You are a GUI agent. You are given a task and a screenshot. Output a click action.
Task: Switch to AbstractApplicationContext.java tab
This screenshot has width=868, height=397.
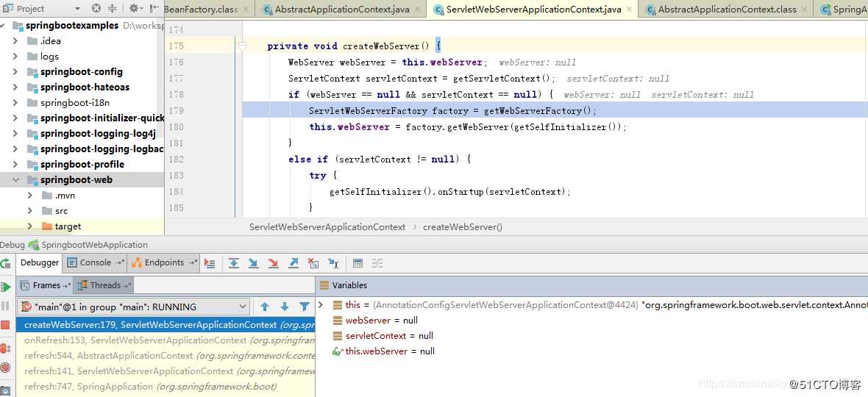click(x=342, y=10)
